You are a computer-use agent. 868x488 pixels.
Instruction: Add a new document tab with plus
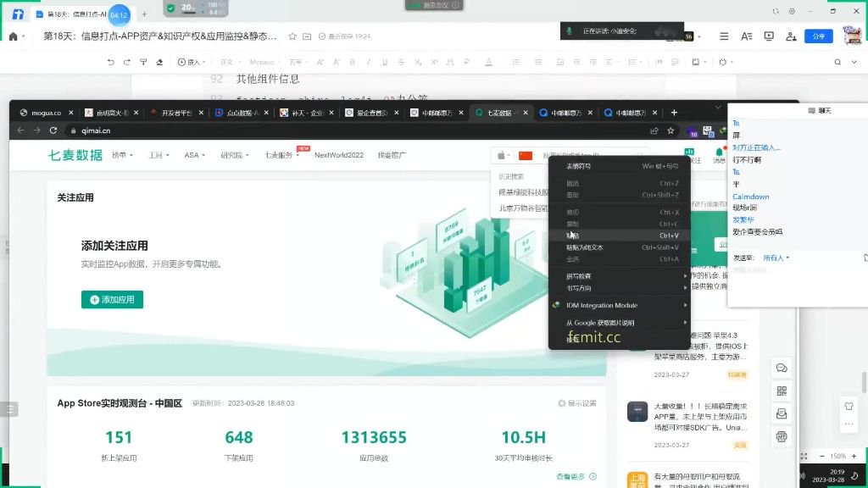coord(144,14)
